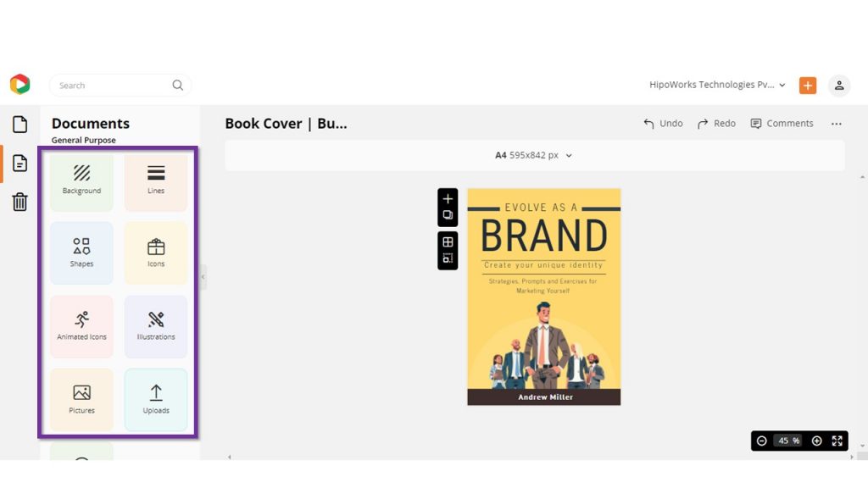Zoom in with the plus circle icon
The width and height of the screenshot is (868, 488).
click(816, 441)
